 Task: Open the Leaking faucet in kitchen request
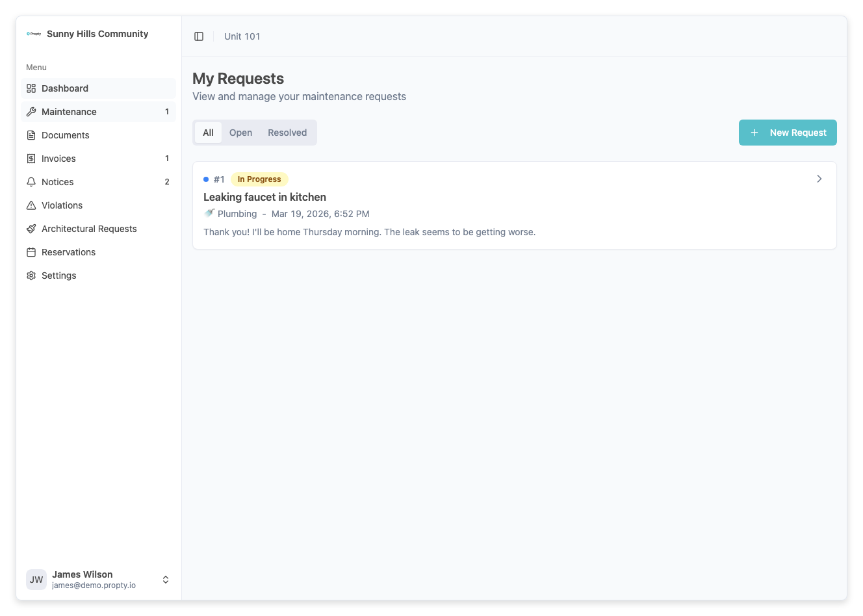pos(265,197)
